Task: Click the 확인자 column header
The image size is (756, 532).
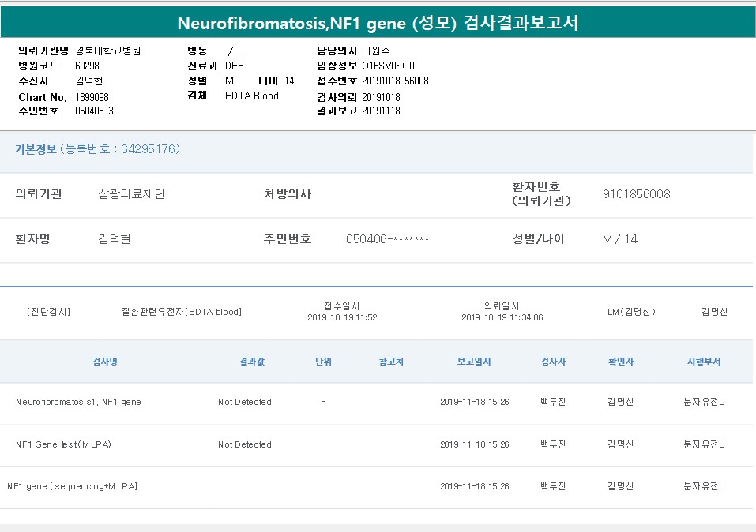Action: pos(620,362)
